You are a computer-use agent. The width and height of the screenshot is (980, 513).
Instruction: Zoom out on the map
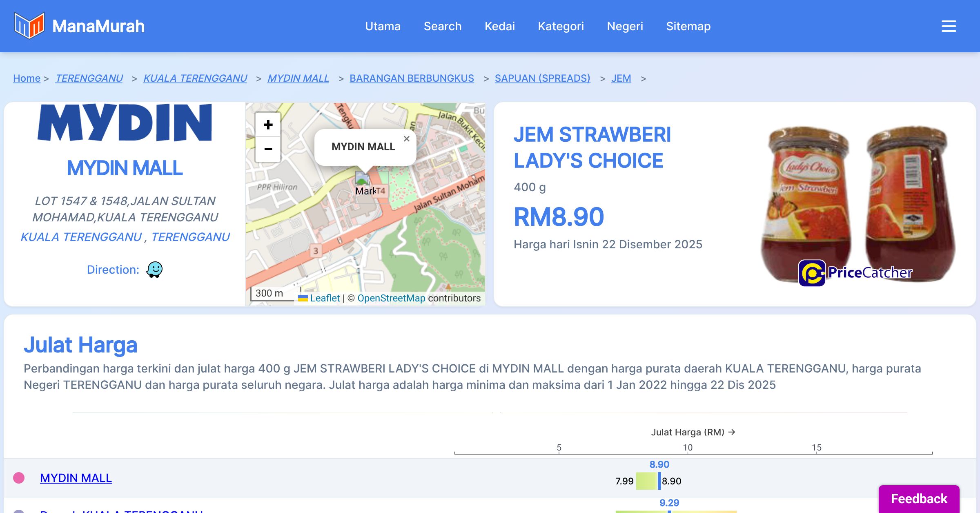pos(268,149)
